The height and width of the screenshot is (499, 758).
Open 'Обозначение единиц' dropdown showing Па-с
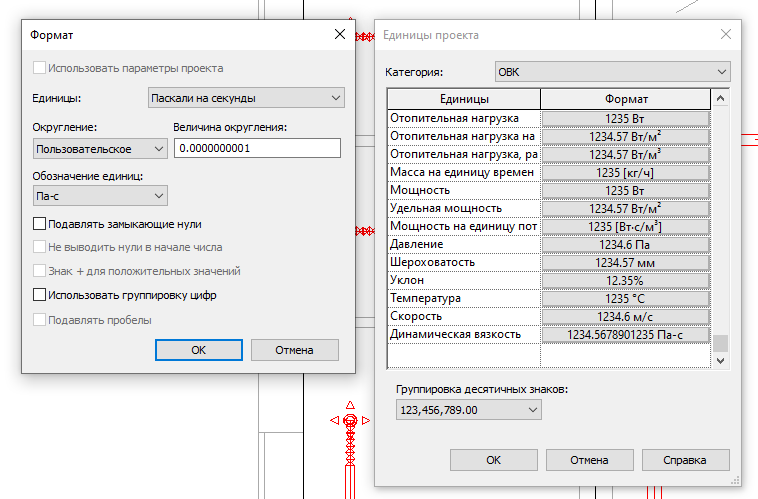[100, 196]
